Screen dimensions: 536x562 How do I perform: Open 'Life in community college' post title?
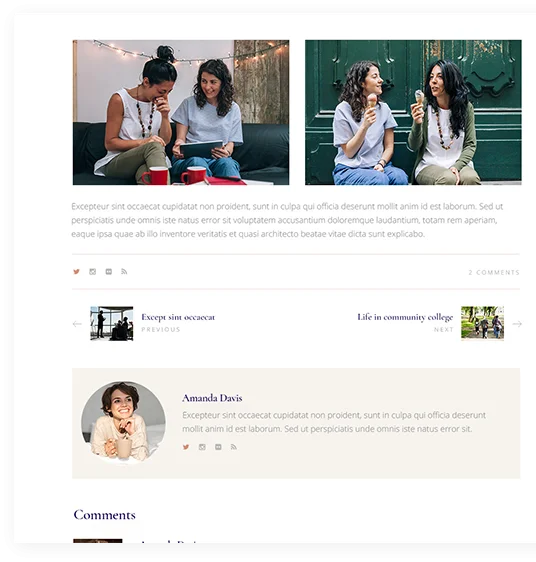pyautogui.click(x=405, y=317)
